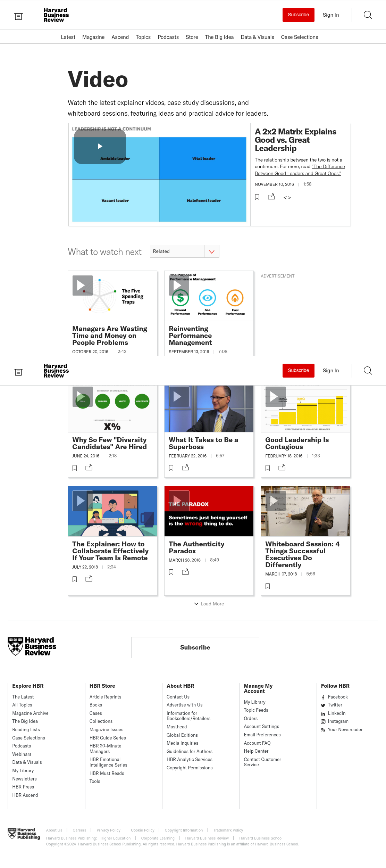The width and height of the screenshot is (386, 868).
Task: Play the 2x2 Matrix leadership video
Action: [x=100, y=146]
